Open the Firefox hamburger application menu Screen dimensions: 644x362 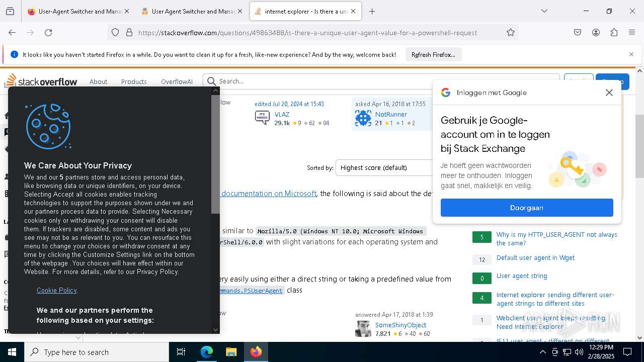(x=632, y=32)
